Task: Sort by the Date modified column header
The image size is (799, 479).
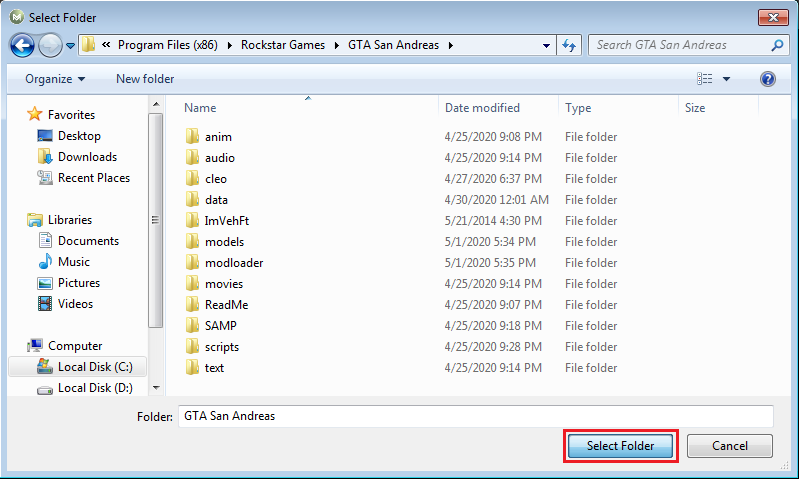Action: (x=482, y=108)
